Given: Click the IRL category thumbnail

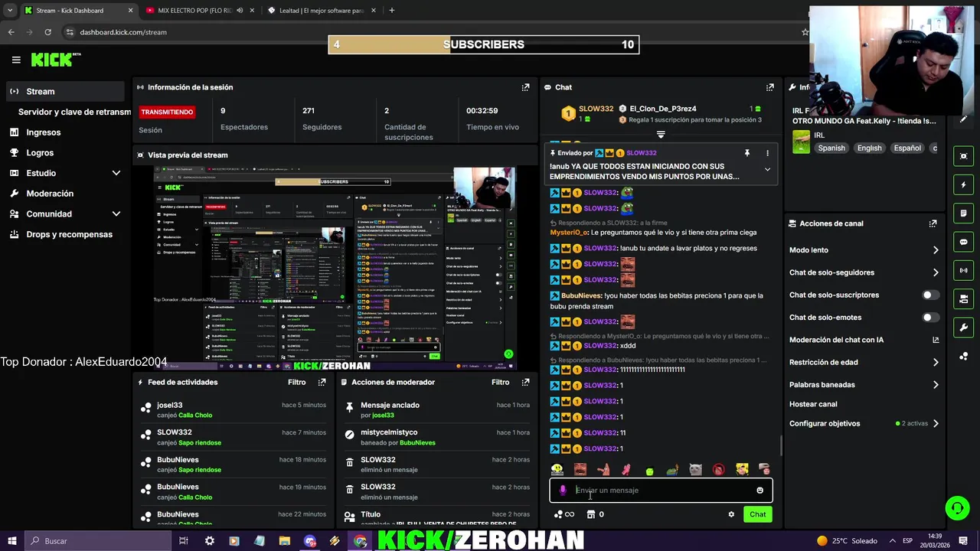Looking at the screenshot, I should [x=801, y=142].
